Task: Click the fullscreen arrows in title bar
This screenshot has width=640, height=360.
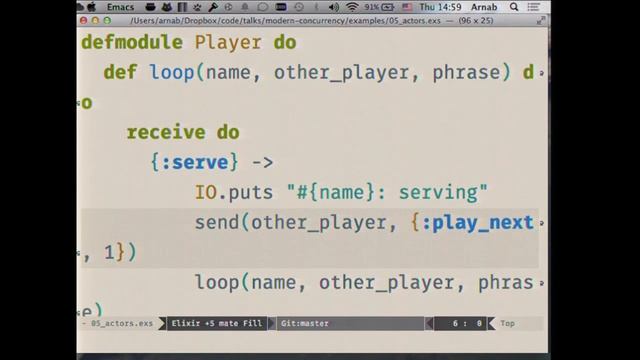Action: pos(540,20)
